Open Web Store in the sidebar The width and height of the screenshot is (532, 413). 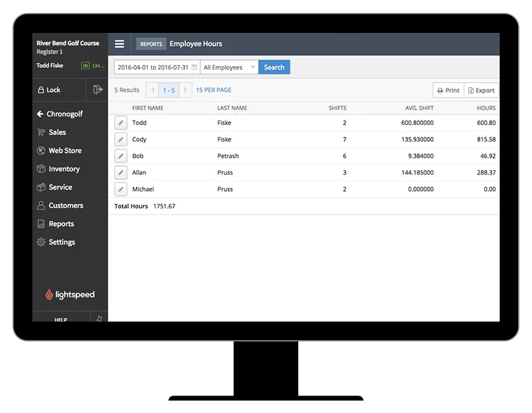60,151
